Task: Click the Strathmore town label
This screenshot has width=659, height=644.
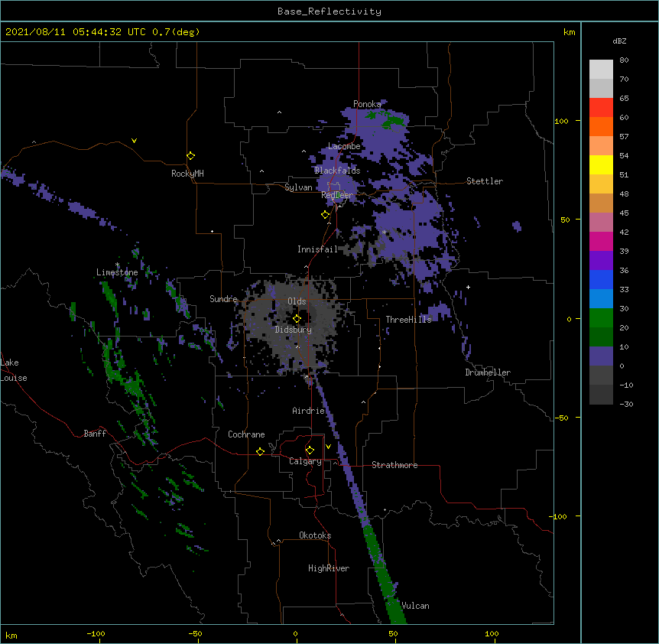Action: coord(394,465)
